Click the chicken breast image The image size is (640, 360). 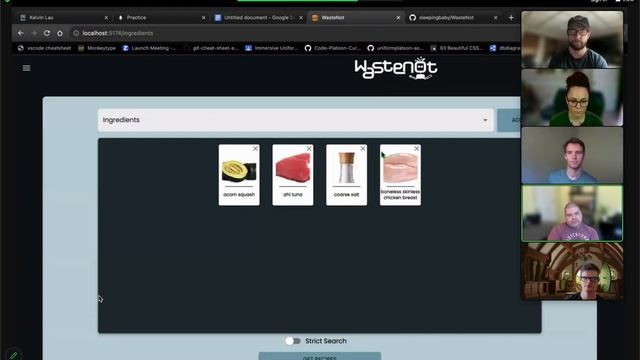click(x=400, y=168)
